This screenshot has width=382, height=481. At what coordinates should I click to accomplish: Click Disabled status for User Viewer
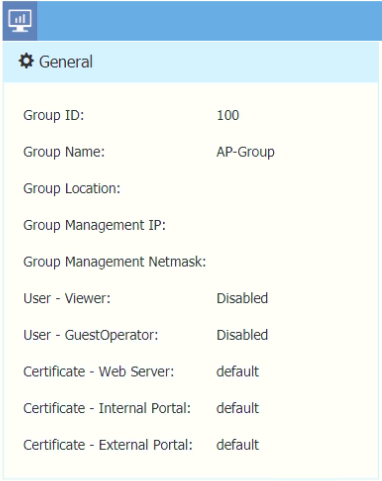pos(242,298)
